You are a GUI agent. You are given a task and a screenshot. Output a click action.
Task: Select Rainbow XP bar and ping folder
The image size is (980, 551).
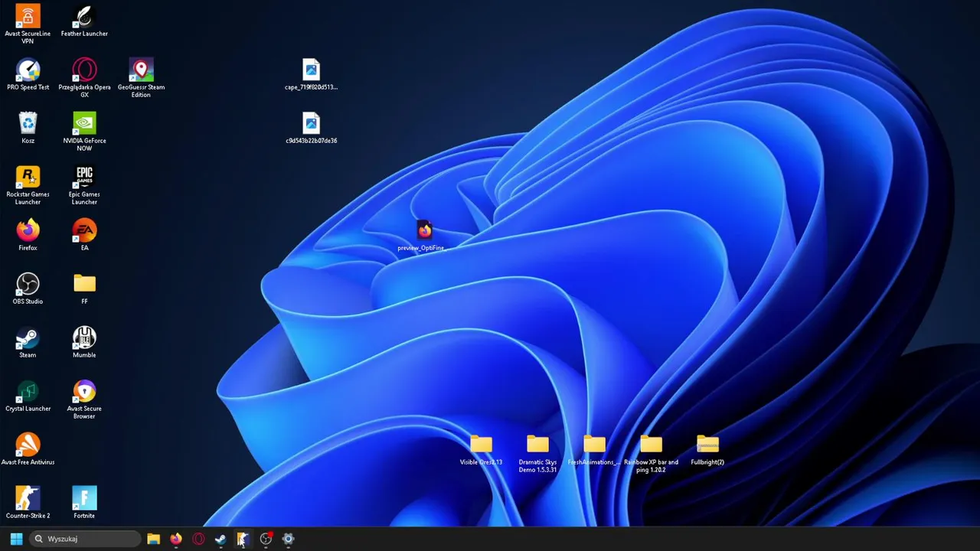(651, 453)
